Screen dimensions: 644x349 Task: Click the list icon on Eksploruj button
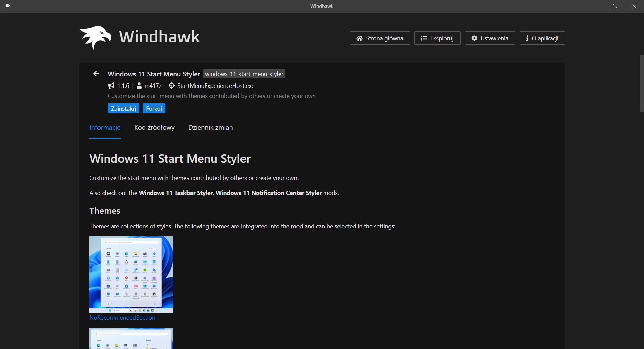coord(424,38)
